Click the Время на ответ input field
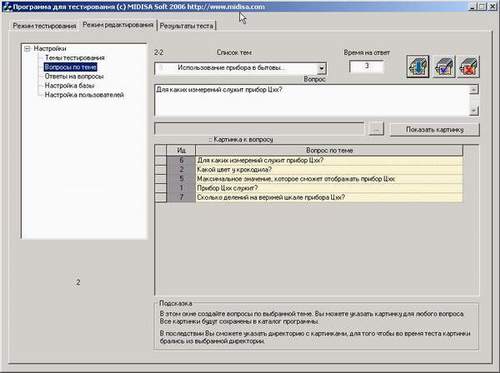This screenshot has height=373, width=500. pos(366,66)
